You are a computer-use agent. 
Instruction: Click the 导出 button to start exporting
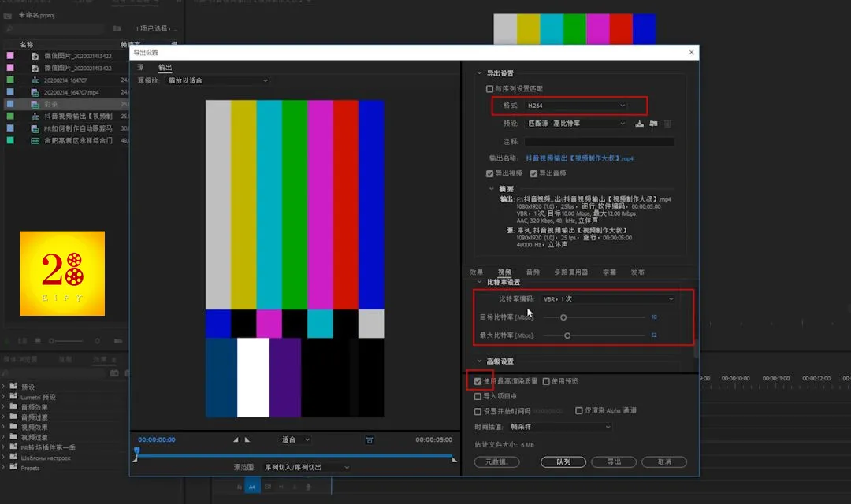point(614,462)
